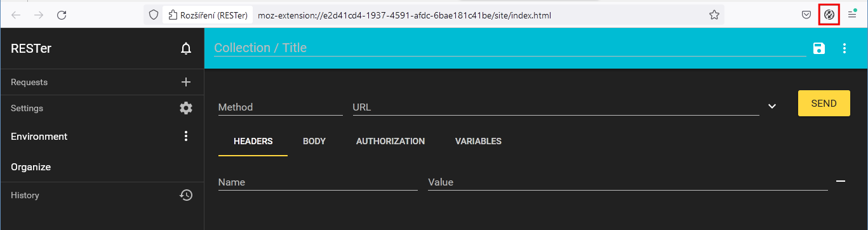Open Environment three-dot options menu
Viewport: 868px width, 230px height.
click(x=186, y=136)
